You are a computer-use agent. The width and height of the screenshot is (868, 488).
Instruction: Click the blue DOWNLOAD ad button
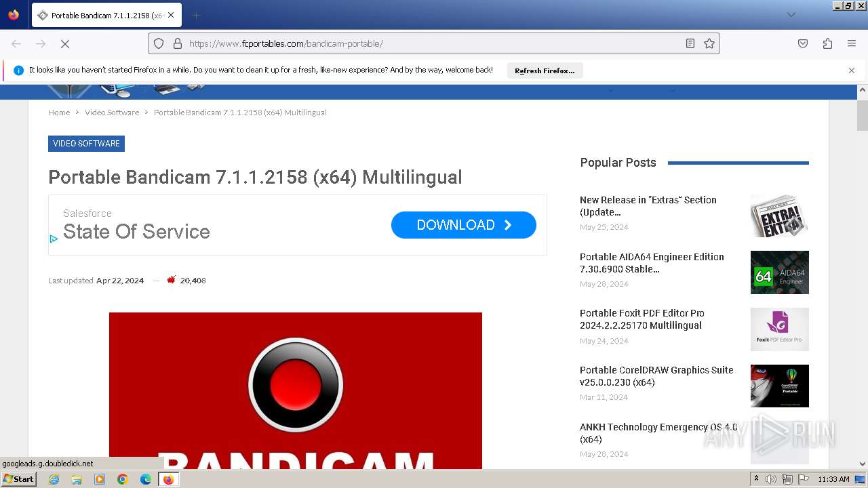(x=464, y=225)
